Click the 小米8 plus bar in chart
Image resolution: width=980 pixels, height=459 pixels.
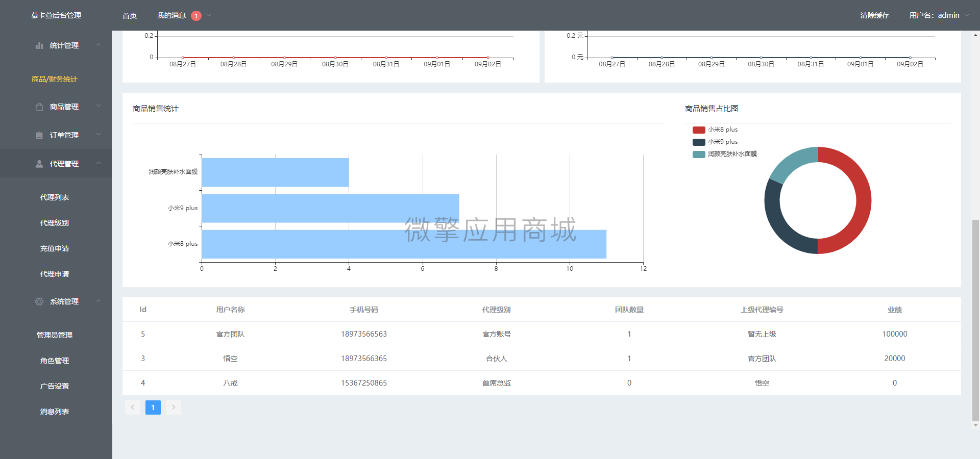click(x=404, y=244)
